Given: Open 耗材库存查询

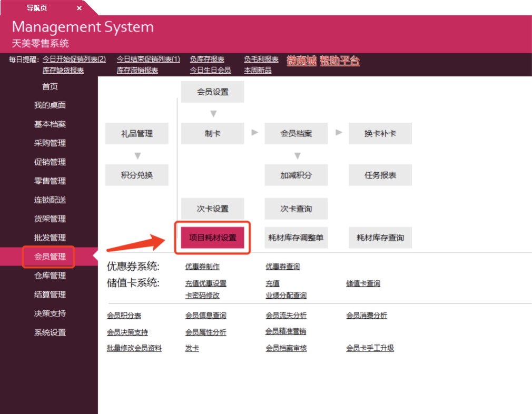Looking at the screenshot, I should pyautogui.click(x=380, y=238).
